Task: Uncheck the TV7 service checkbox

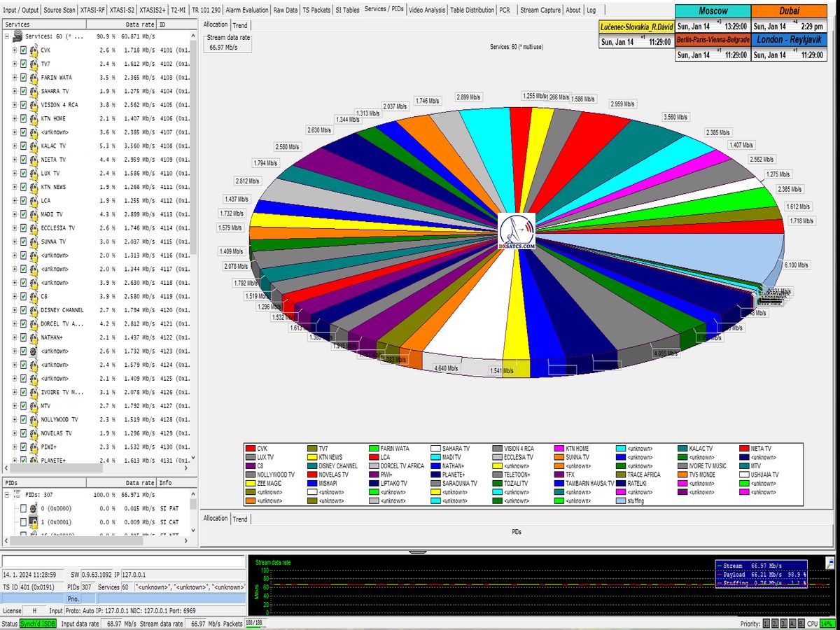Action: click(x=23, y=64)
